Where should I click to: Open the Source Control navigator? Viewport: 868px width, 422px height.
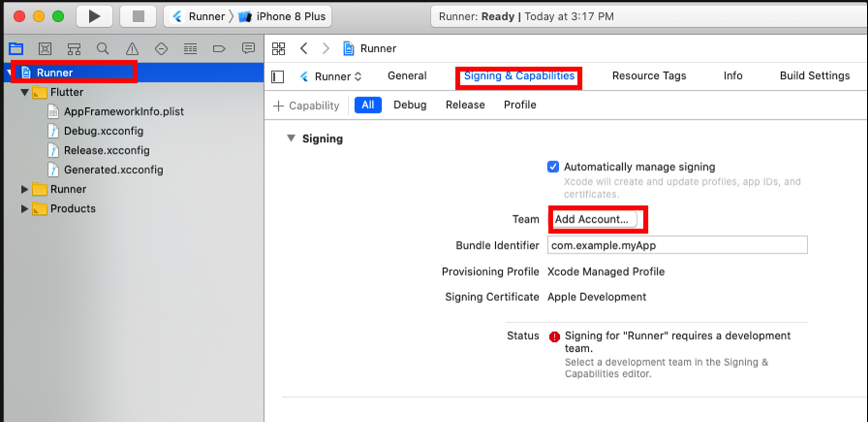tap(45, 49)
